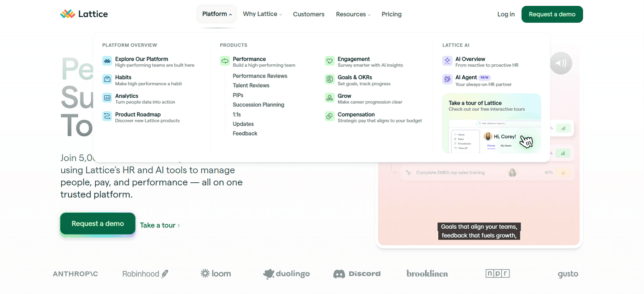Screen dimensions: 644x294
Task: Open the Engagement link text
Action: point(353,59)
